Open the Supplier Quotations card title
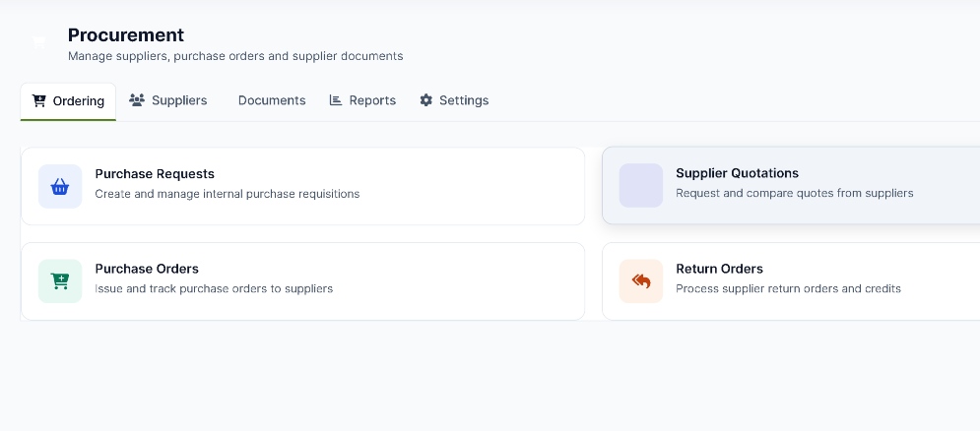 point(737,173)
